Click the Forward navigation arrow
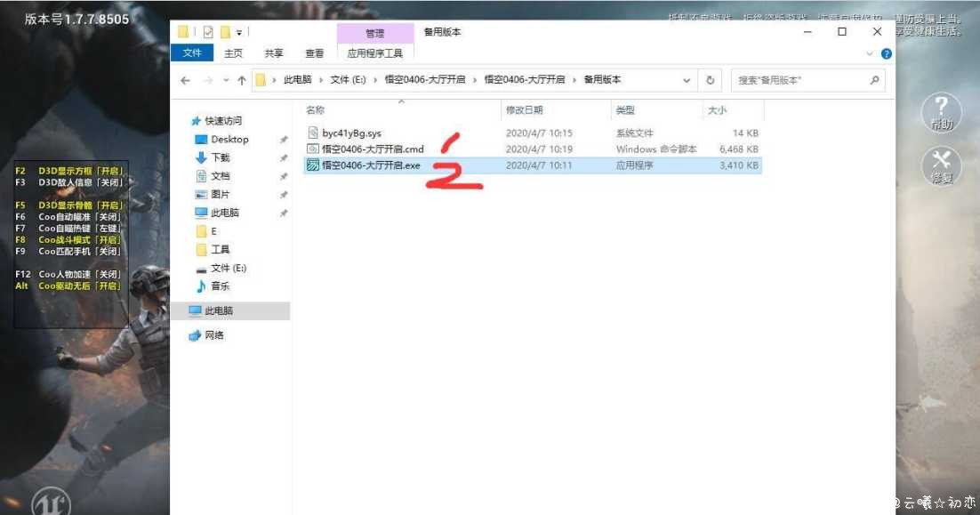 click(207, 80)
